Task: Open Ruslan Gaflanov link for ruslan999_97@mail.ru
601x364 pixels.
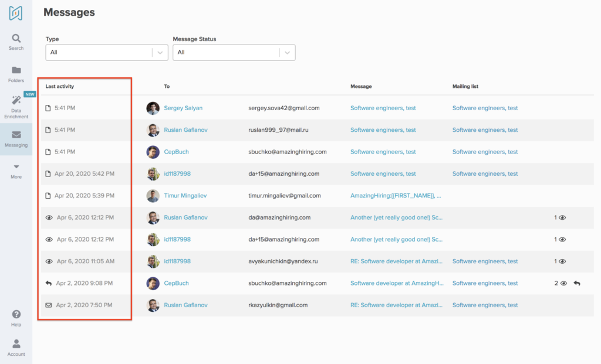Action: click(x=185, y=130)
